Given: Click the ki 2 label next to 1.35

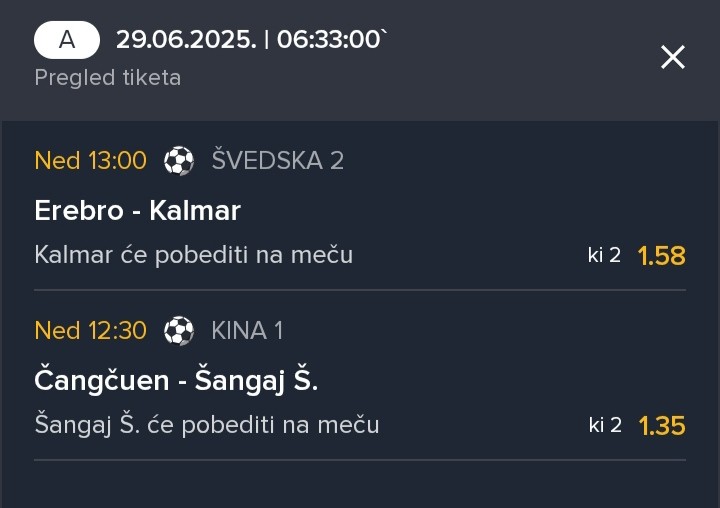Looking at the screenshot, I should (605, 425).
